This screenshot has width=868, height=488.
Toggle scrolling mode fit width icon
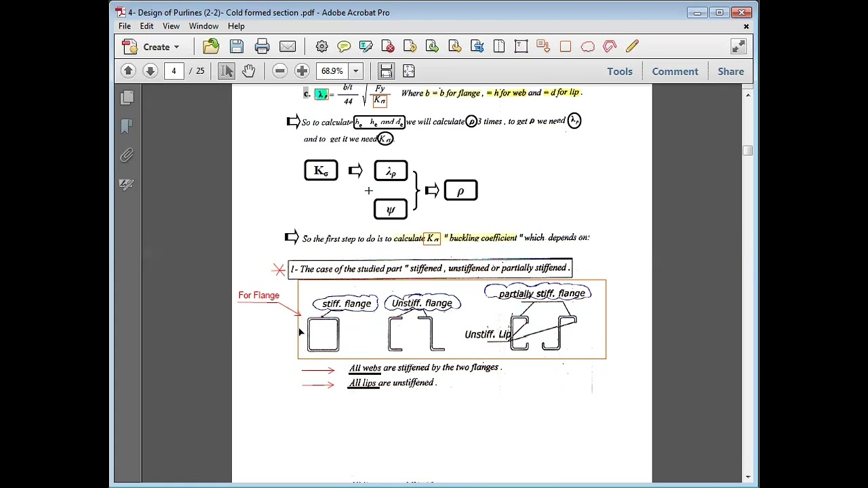pos(386,71)
